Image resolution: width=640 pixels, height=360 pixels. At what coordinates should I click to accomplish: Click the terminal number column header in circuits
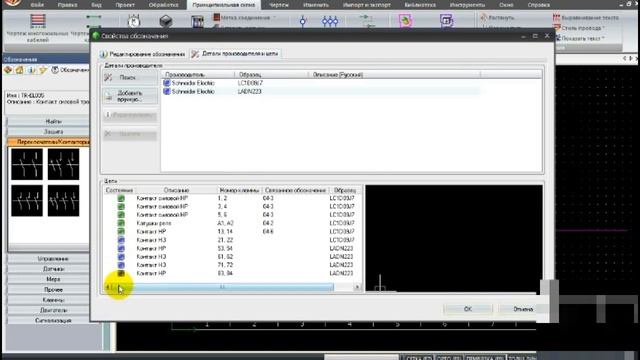[239, 190]
